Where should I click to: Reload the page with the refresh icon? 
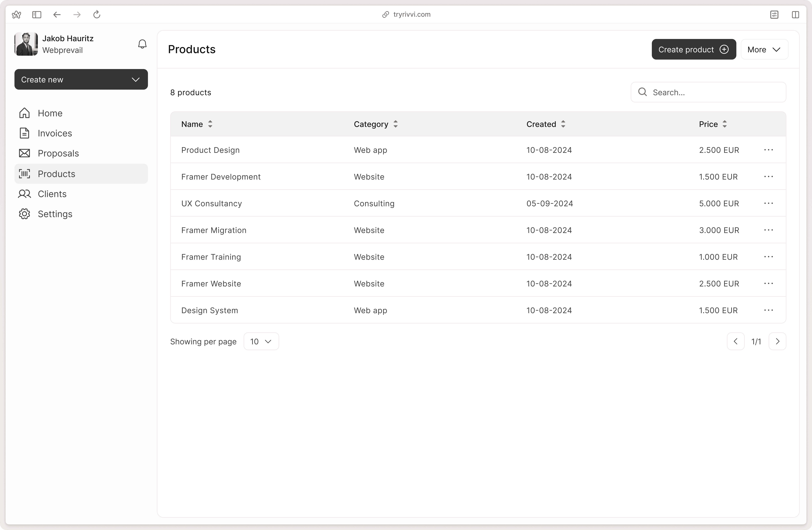pos(97,14)
